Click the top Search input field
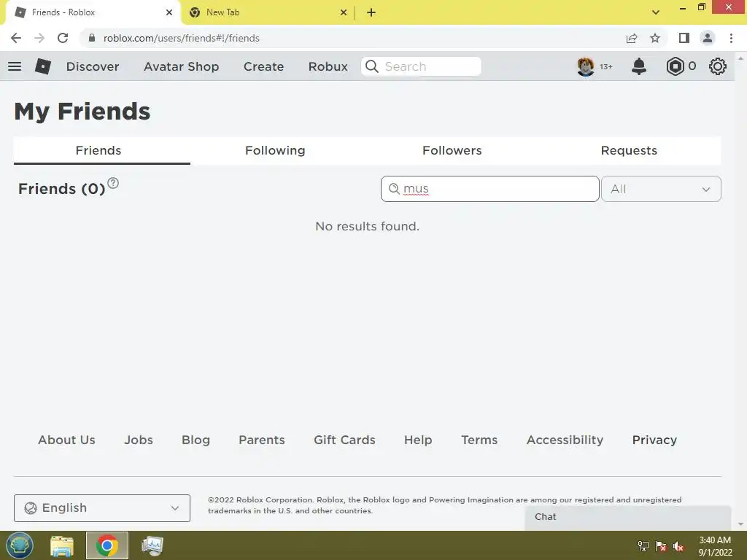Image resolution: width=747 pixels, height=560 pixels. pyautogui.click(x=421, y=66)
